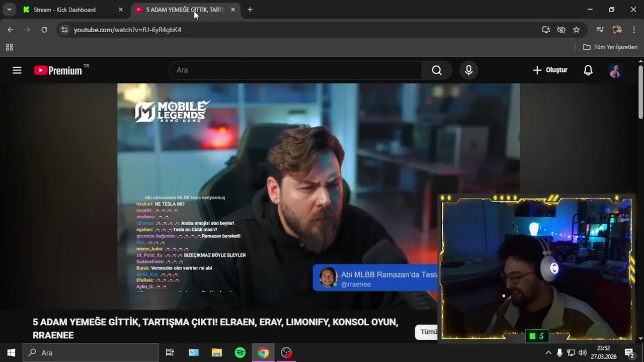Open network status tray icon
This screenshot has width=644, height=362.
(x=571, y=352)
